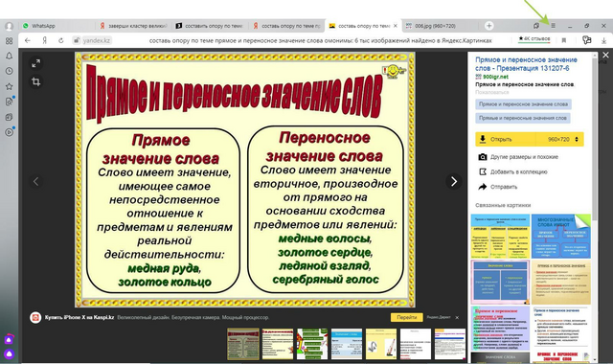Image resolution: width=613 pixels, height=364 pixels.
Task: Click the 'Перейти' ad button
Action: tap(406, 317)
